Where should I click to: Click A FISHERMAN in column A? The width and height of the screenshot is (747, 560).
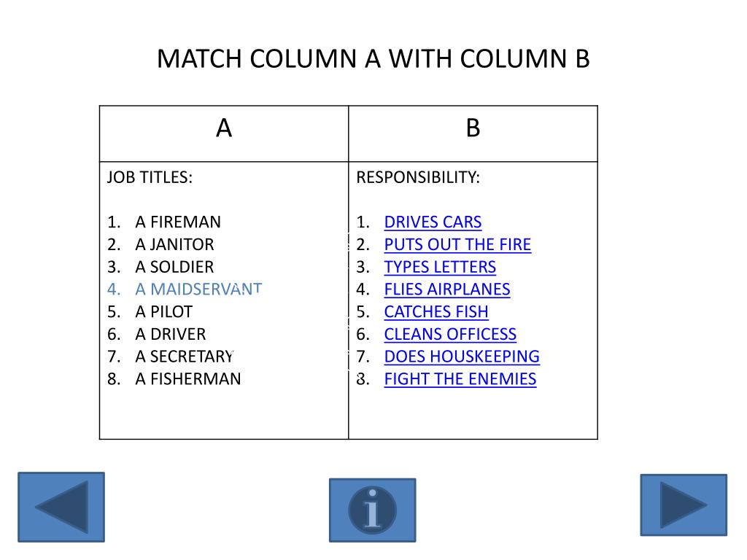[187, 378]
